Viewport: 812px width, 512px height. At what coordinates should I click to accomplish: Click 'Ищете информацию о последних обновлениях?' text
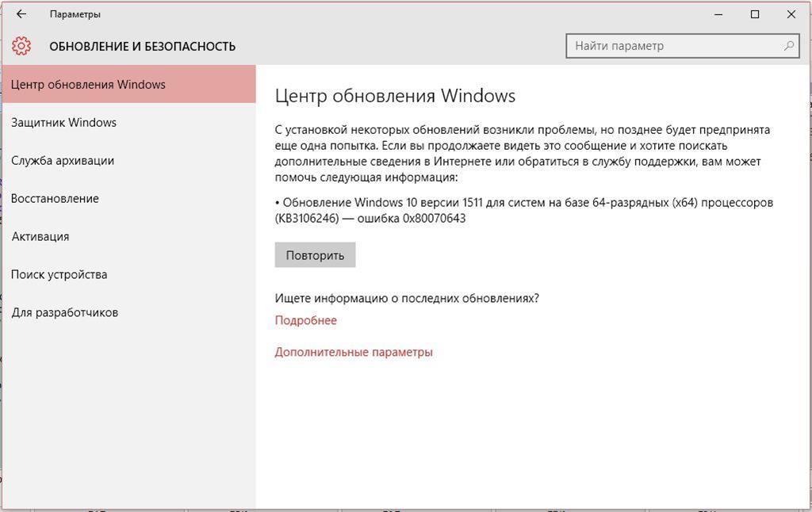tap(407, 298)
